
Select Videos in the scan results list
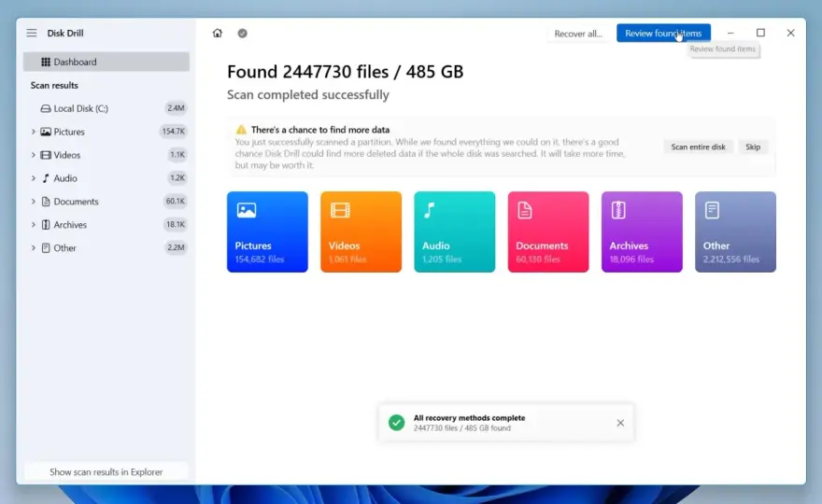coord(106,155)
